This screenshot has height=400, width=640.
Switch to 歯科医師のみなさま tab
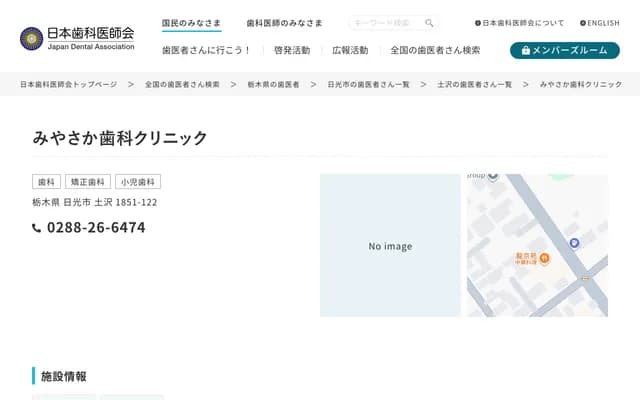click(284, 23)
